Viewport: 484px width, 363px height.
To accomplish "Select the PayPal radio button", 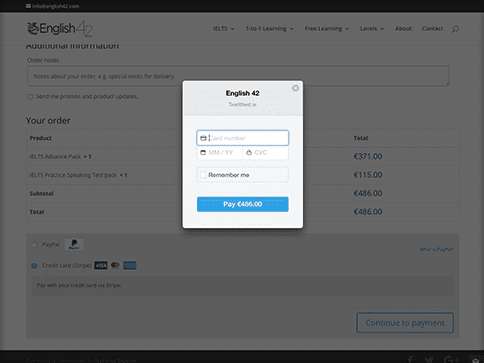I will [34, 245].
